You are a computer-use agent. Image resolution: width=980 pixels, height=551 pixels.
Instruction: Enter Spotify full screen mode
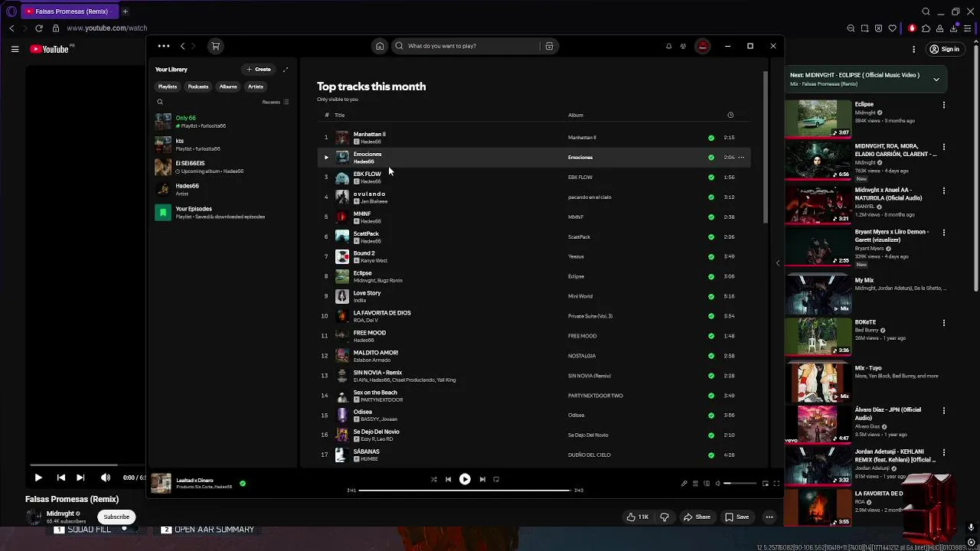pyautogui.click(x=776, y=484)
